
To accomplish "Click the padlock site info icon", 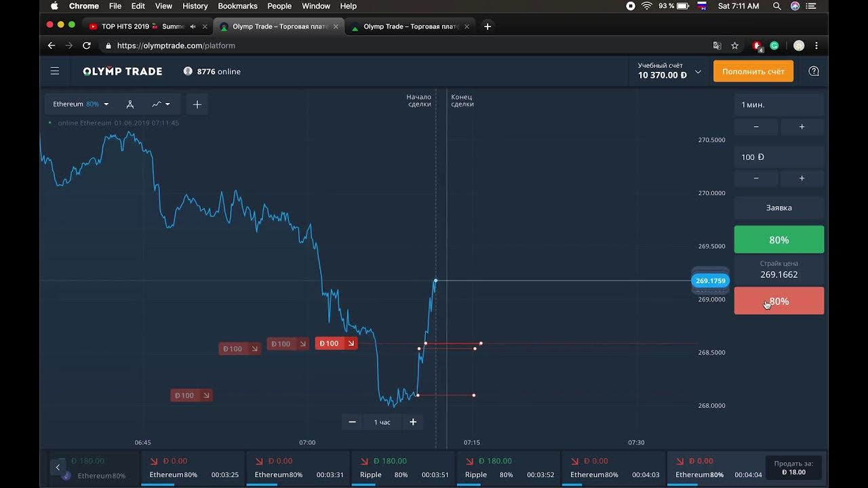I will (108, 46).
